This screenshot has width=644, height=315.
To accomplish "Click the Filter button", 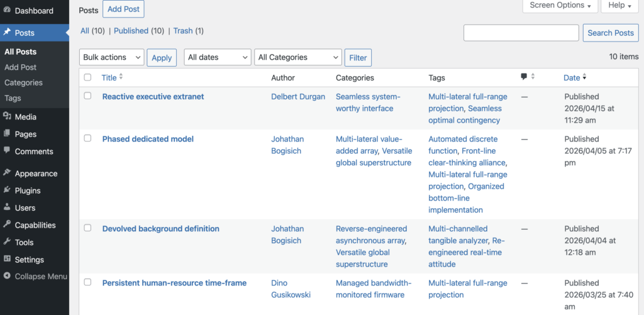I will coord(358,58).
